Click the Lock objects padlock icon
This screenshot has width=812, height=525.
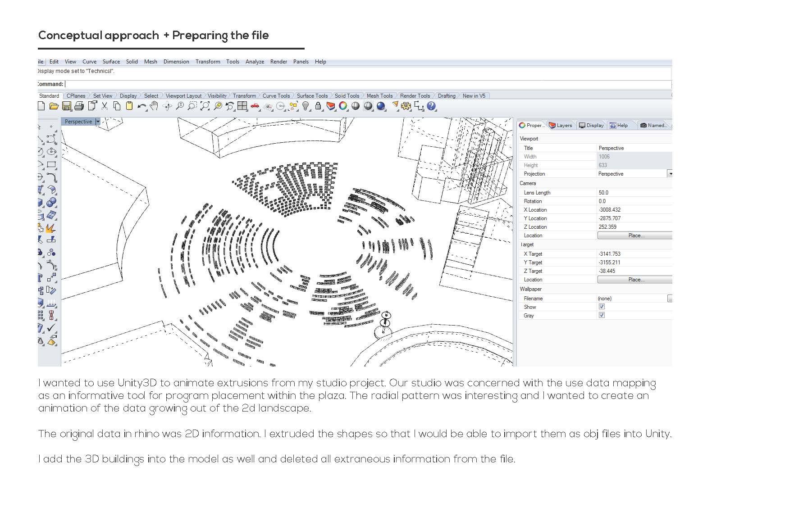tap(318, 108)
